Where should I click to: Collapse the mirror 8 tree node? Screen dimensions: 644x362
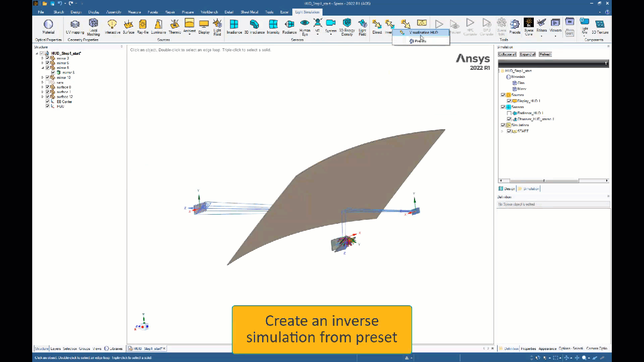[x=42, y=68]
